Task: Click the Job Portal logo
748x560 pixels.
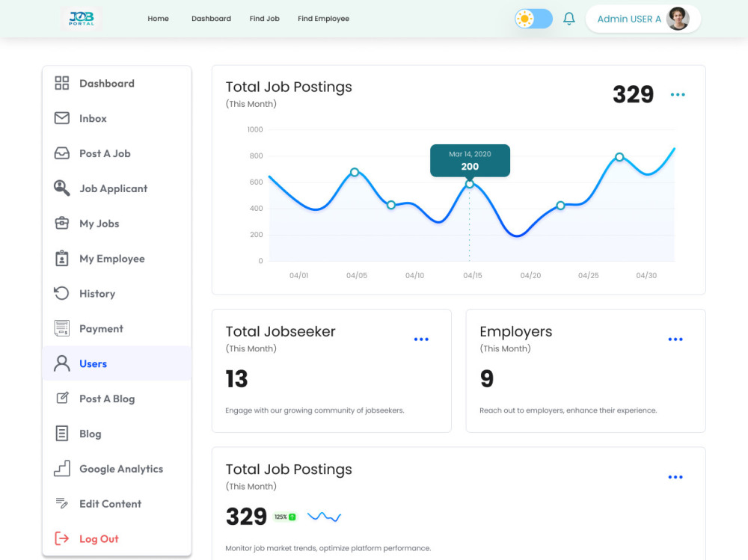Action: pyautogui.click(x=81, y=19)
